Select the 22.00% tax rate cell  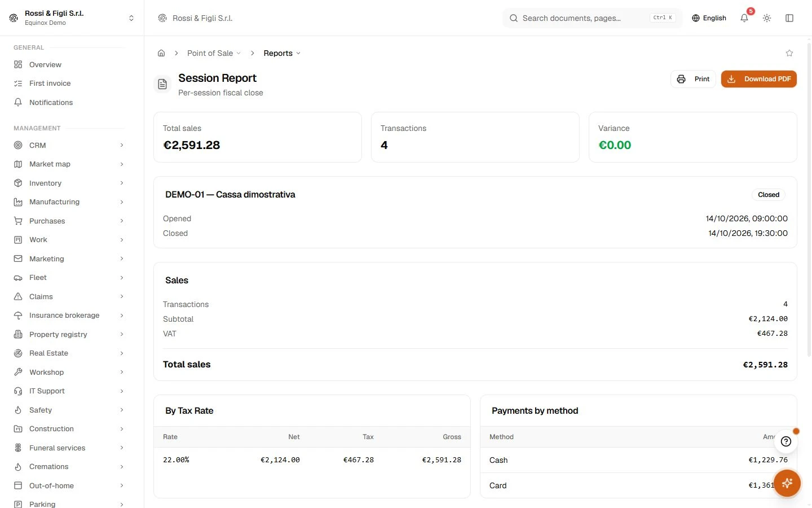pyautogui.click(x=176, y=460)
